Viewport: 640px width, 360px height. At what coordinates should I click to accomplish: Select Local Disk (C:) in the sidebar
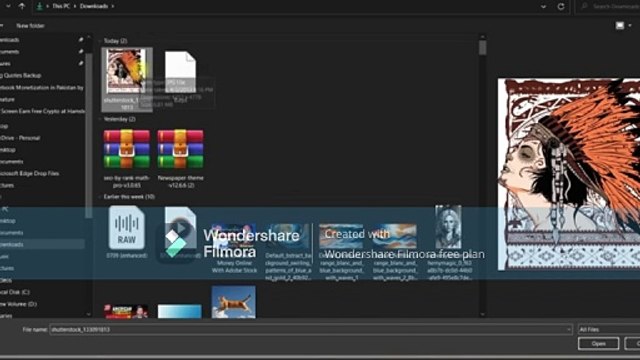point(15,292)
